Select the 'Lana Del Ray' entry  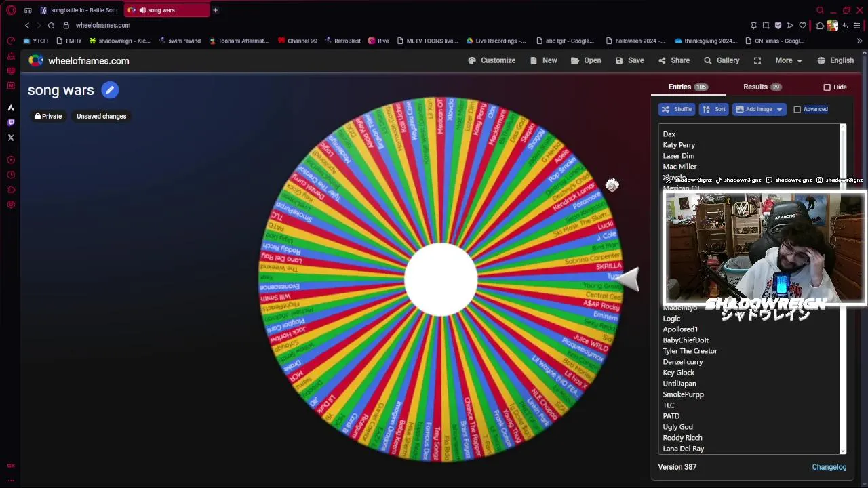coord(683,449)
